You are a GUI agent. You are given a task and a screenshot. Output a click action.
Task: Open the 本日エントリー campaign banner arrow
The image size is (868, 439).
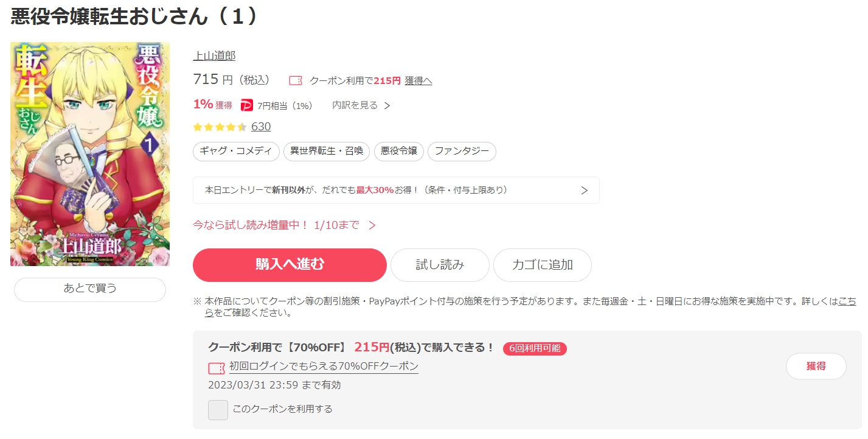click(x=584, y=191)
